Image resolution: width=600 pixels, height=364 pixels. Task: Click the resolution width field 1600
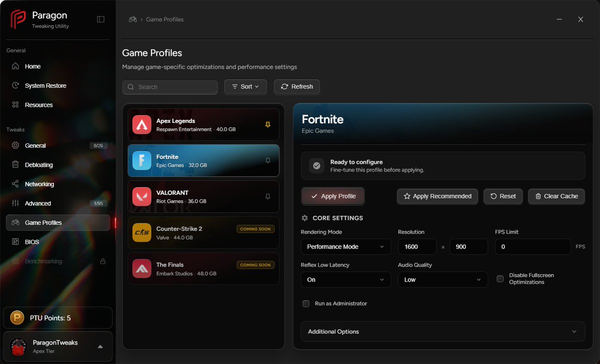click(x=417, y=247)
